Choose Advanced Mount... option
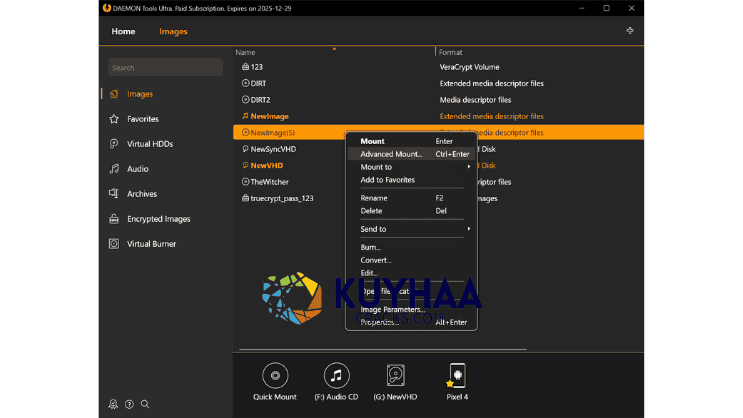Image resolution: width=743 pixels, height=418 pixels. [411, 154]
